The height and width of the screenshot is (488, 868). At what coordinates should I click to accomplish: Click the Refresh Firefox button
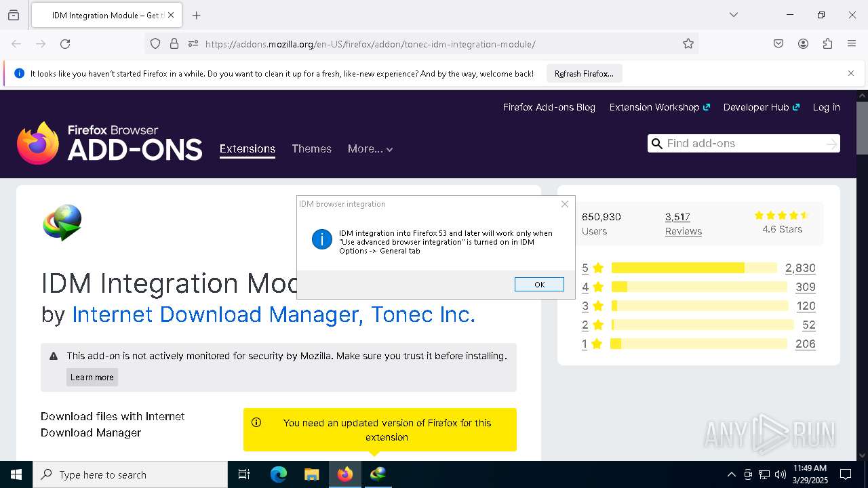(x=584, y=73)
